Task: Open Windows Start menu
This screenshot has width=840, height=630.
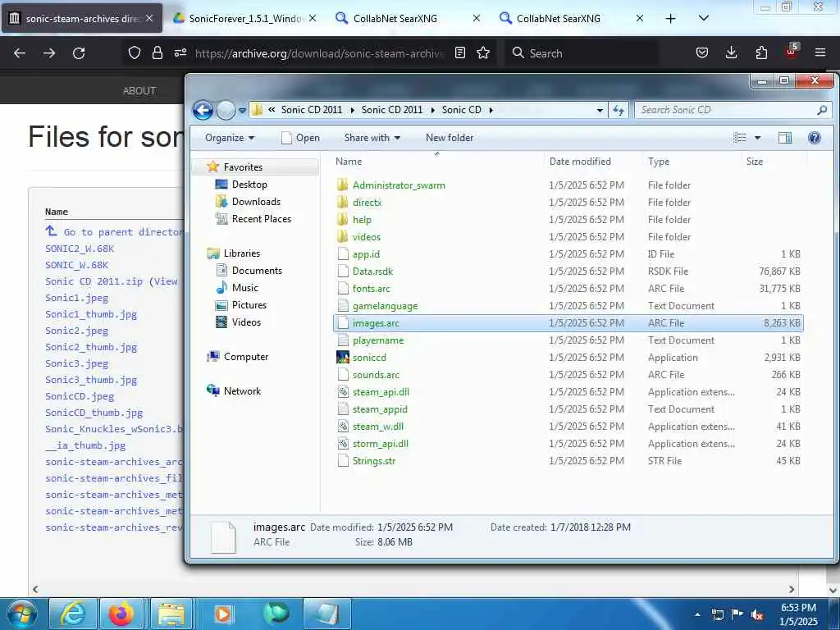Action: [x=21, y=614]
